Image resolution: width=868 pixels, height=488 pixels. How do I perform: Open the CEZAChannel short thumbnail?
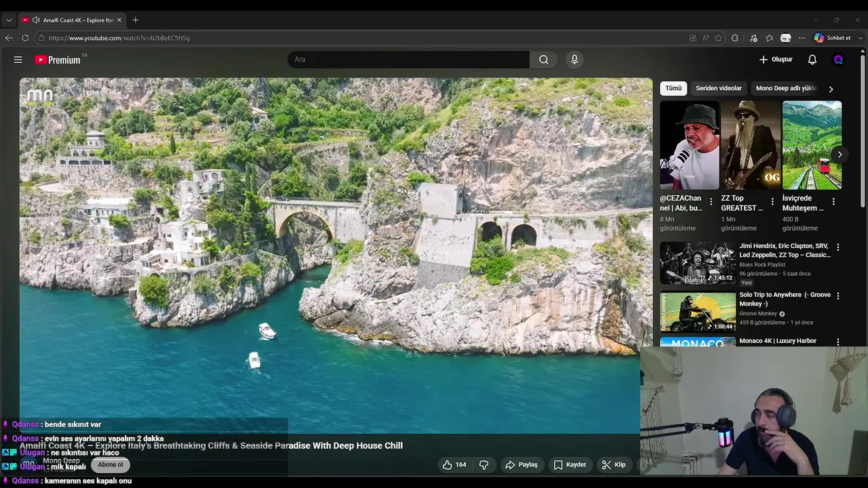pyautogui.click(x=690, y=145)
